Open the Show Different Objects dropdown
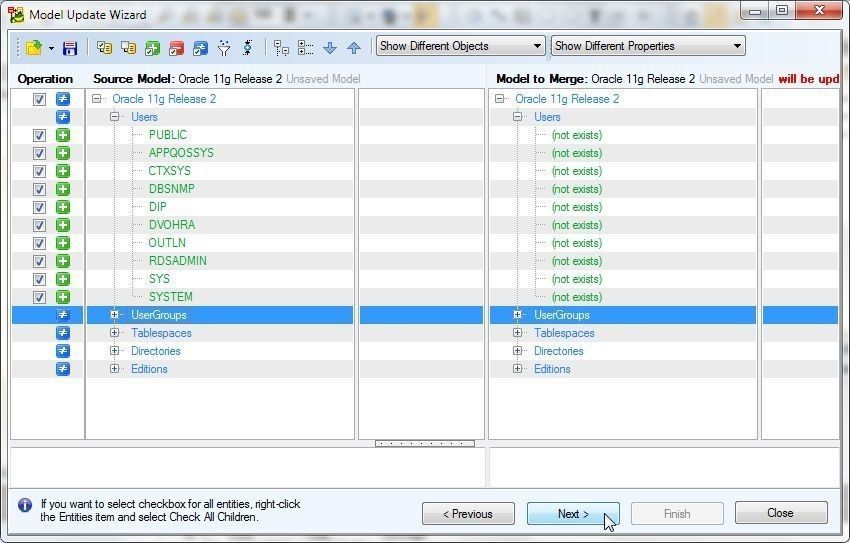The image size is (850, 543). tap(460, 46)
